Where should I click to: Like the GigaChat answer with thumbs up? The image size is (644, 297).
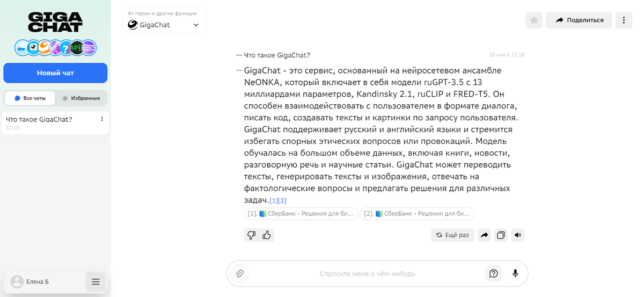[x=267, y=235]
